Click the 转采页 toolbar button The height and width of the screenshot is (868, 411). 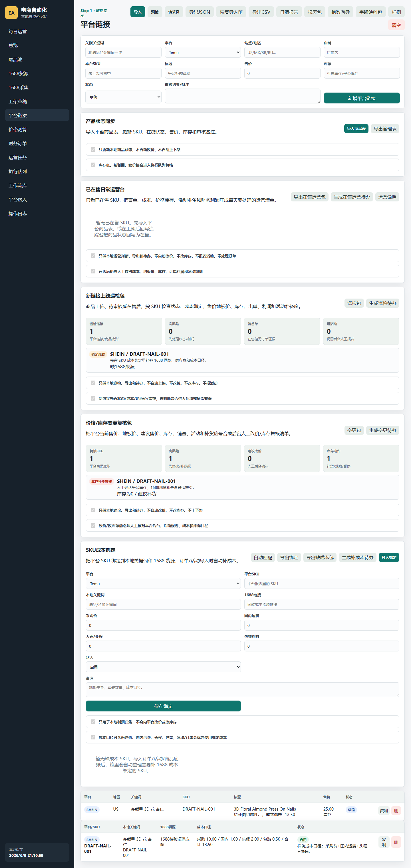[x=174, y=12]
